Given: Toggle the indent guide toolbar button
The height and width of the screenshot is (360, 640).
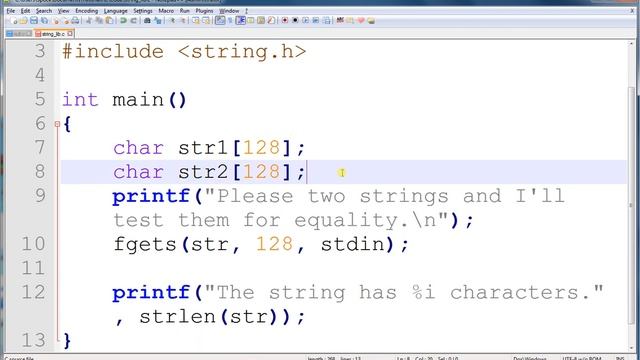Looking at the screenshot, I should click(240, 20).
